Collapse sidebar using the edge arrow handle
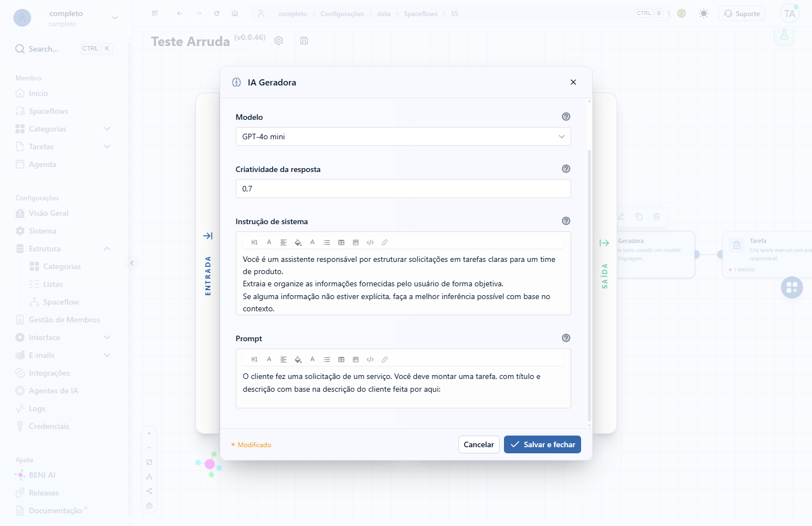The height and width of the screenshot is (526, 812). coord(132,263)
